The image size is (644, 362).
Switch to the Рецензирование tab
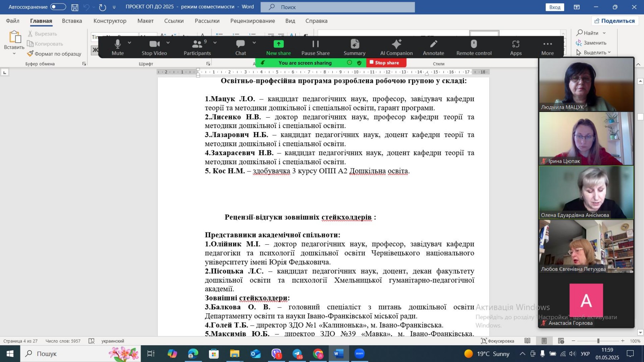point(253,21)
